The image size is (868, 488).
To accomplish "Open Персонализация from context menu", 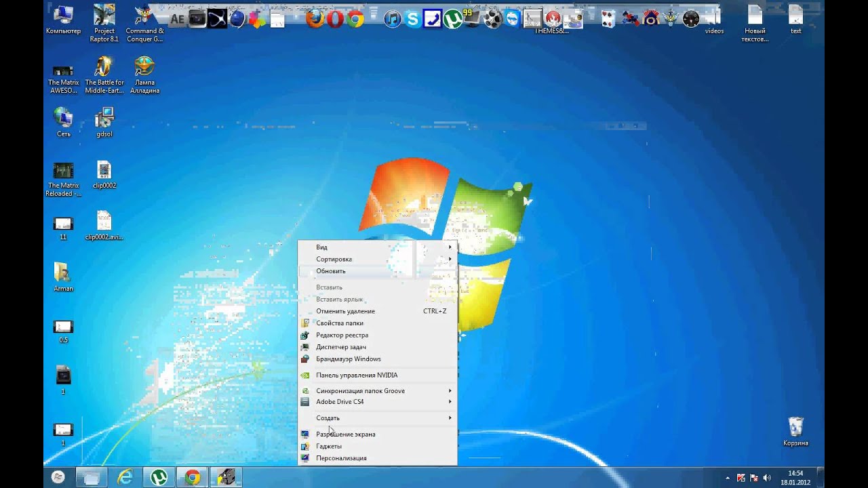I will tap(378, 458).
